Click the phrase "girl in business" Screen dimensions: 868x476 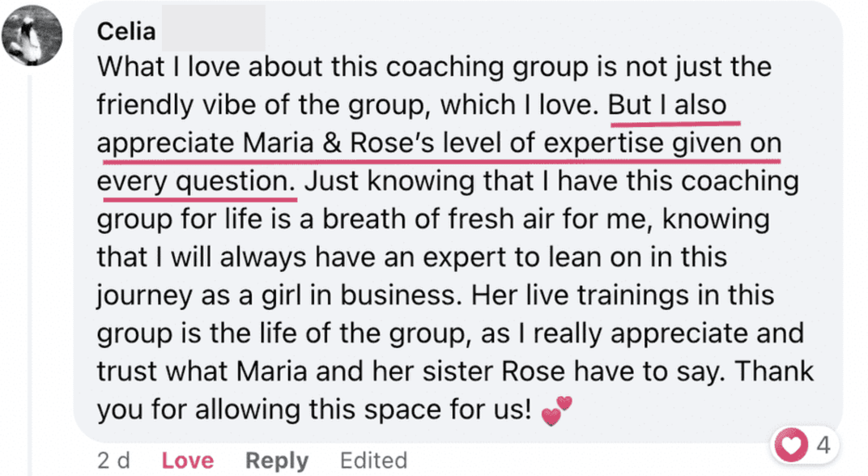[361, 295]
